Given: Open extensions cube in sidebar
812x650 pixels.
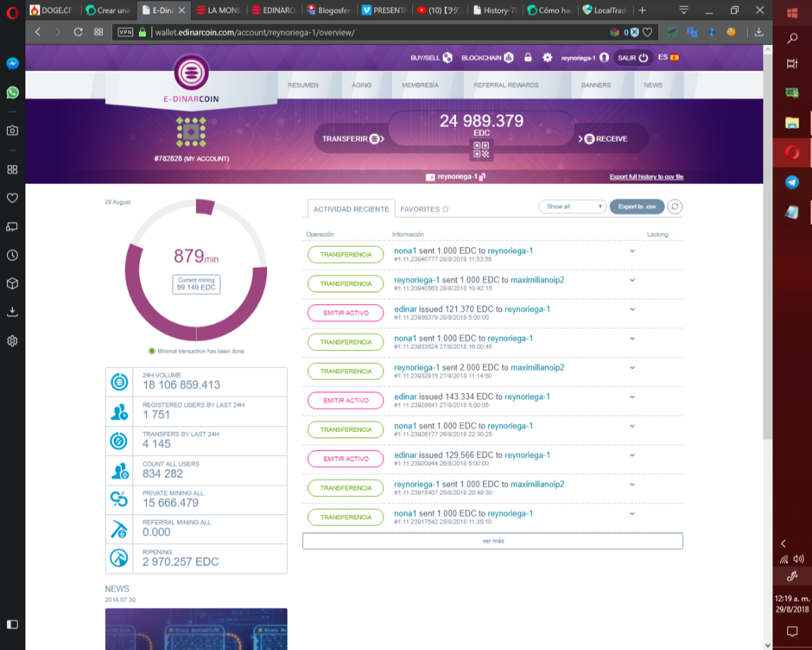Looking at the screenshot, I should (x=13, y=283).
